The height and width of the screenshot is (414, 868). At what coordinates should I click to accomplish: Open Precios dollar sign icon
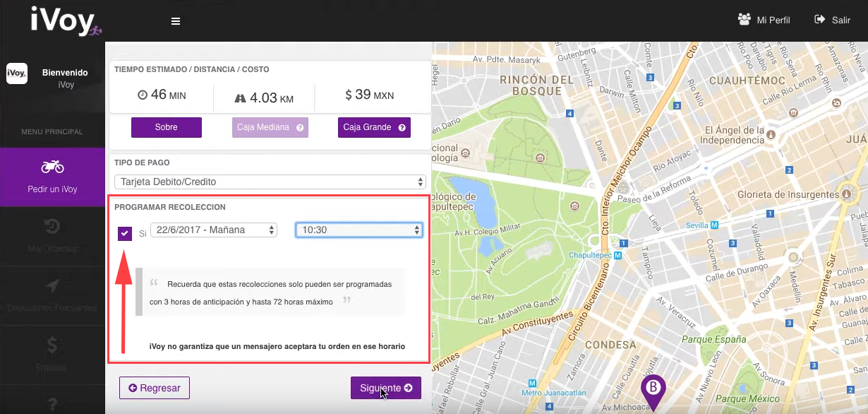[x=53, y=345]
